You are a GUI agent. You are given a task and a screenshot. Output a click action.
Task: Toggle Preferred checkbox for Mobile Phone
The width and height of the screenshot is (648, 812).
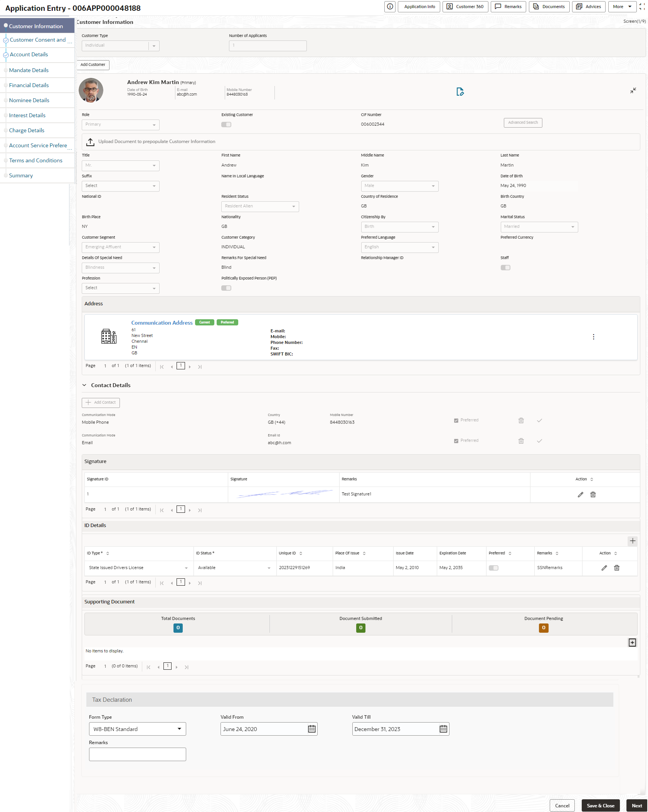pos(456,420)
